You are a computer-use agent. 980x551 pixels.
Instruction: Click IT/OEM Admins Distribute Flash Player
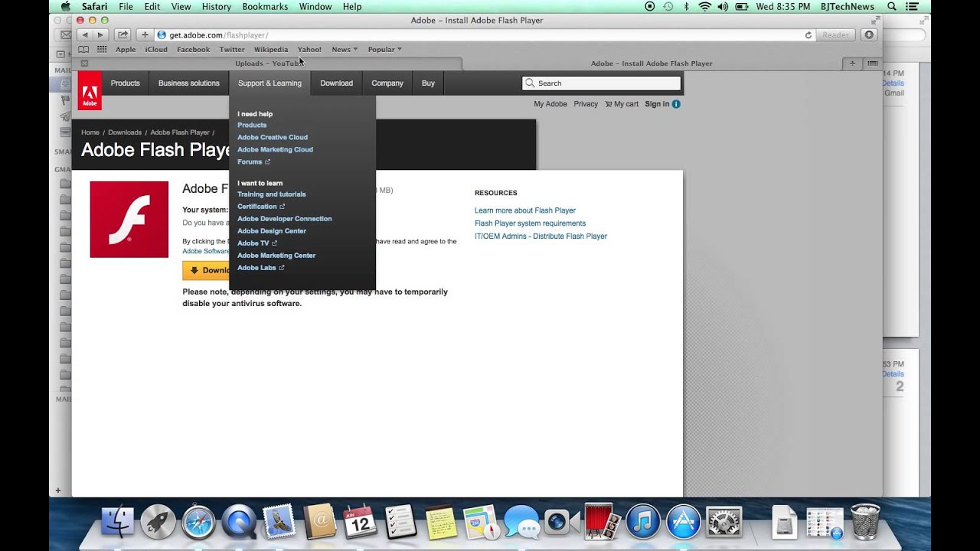click(x=541, y=236)
